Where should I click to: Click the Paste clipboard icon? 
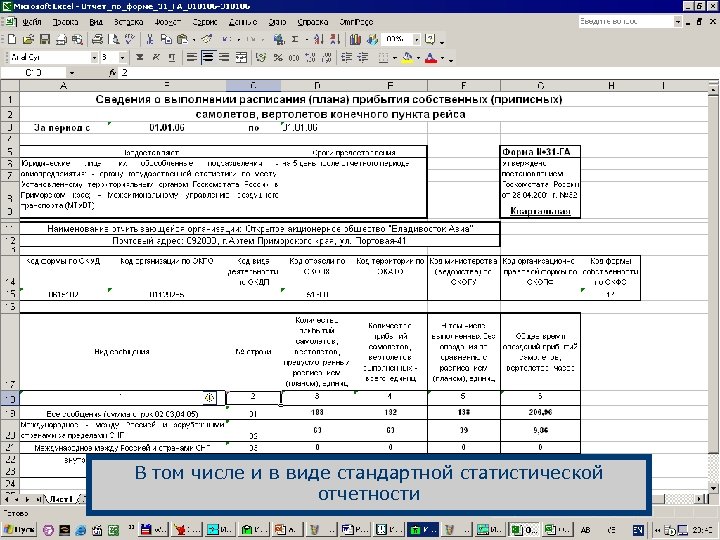tap(182, 39)
